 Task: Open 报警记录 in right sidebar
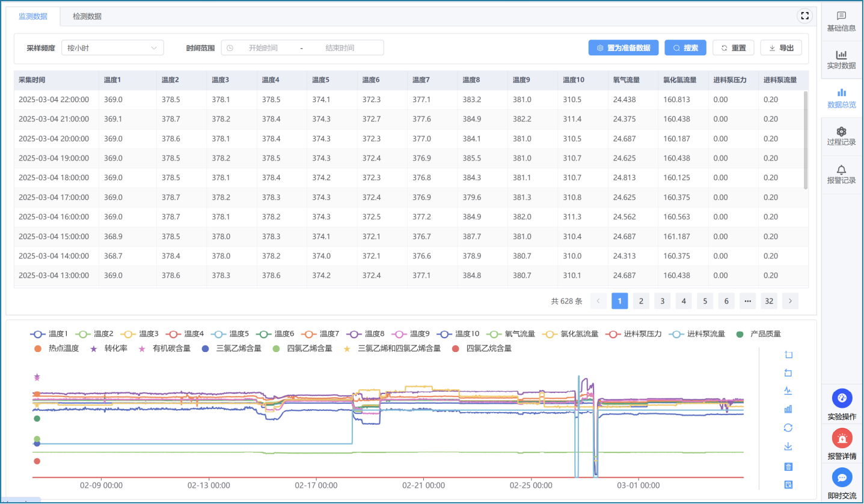[841, 174]
